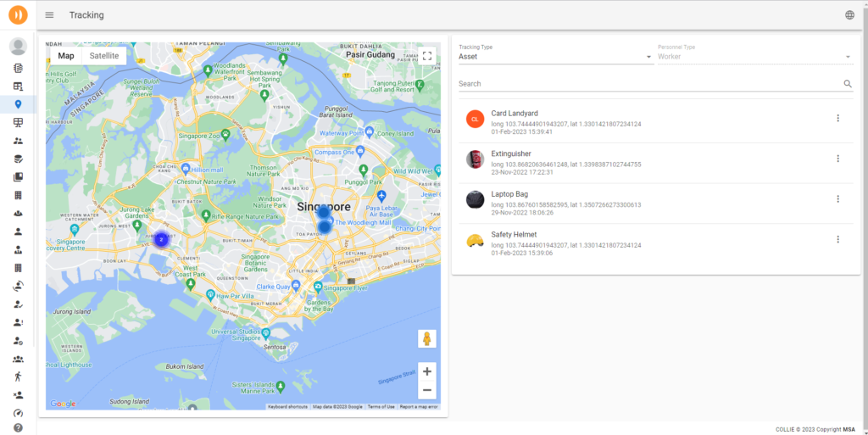The height and width of the screenshot is (435, 868).
Task: Open the tracking location pin sidebar item
Action: point(19,104)
